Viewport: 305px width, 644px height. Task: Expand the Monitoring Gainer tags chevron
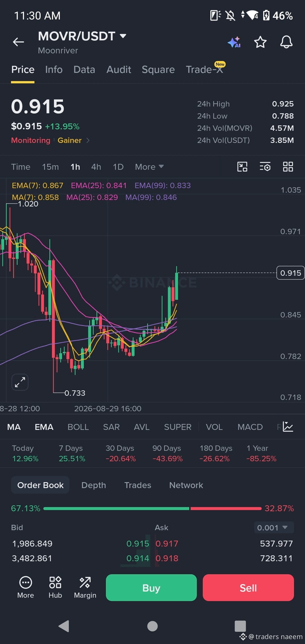point(88,140)
